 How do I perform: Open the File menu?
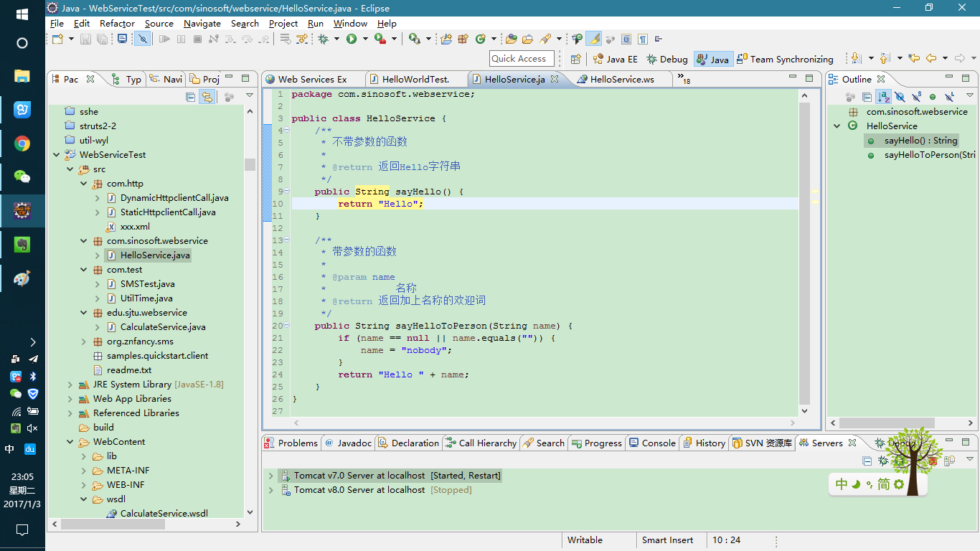(57, 23)
